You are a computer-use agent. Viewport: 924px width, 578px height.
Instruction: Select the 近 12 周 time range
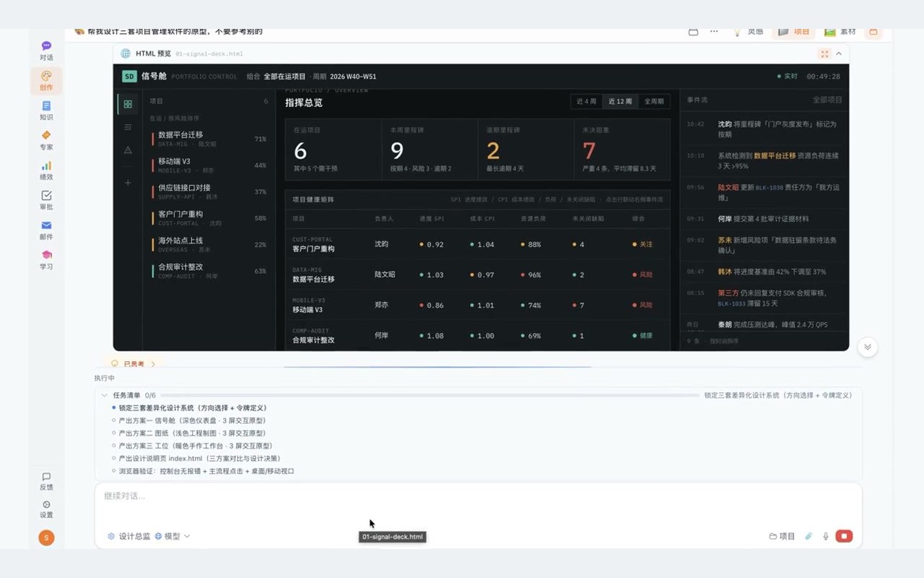[620, 101]
